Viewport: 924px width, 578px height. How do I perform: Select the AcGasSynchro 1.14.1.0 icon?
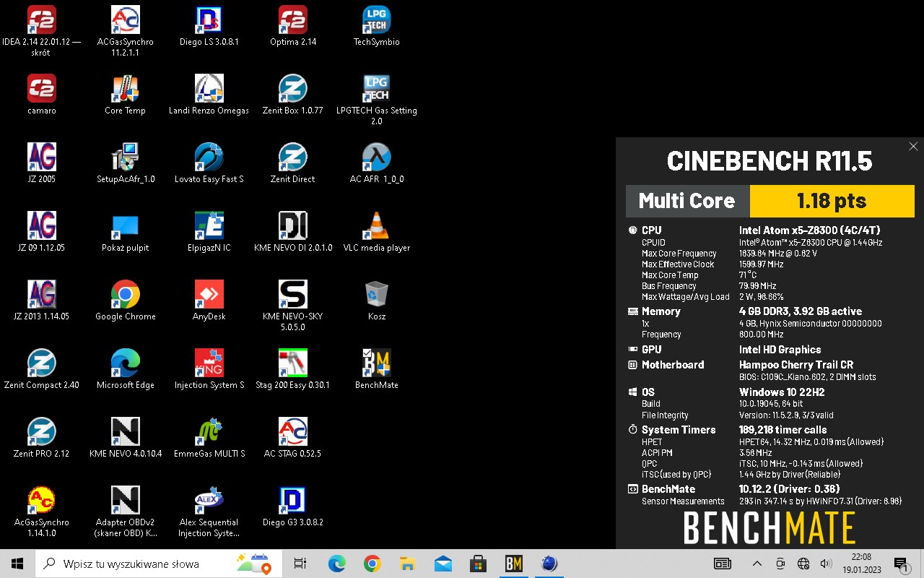(x=41, y=501)
